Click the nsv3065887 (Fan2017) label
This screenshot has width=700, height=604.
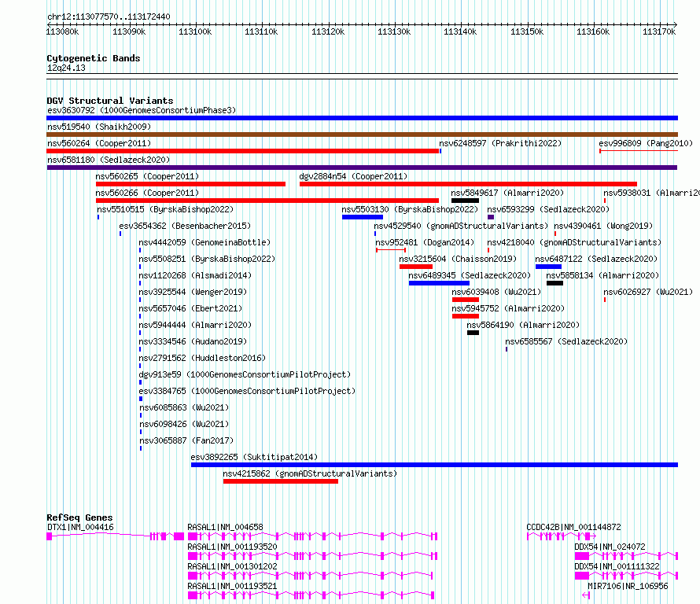(x=186, y=440)
